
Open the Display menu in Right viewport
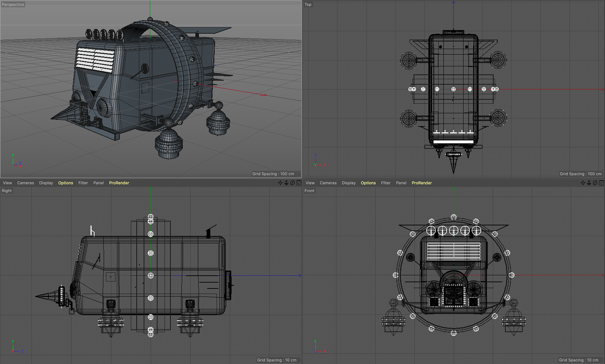pos(46,183)
